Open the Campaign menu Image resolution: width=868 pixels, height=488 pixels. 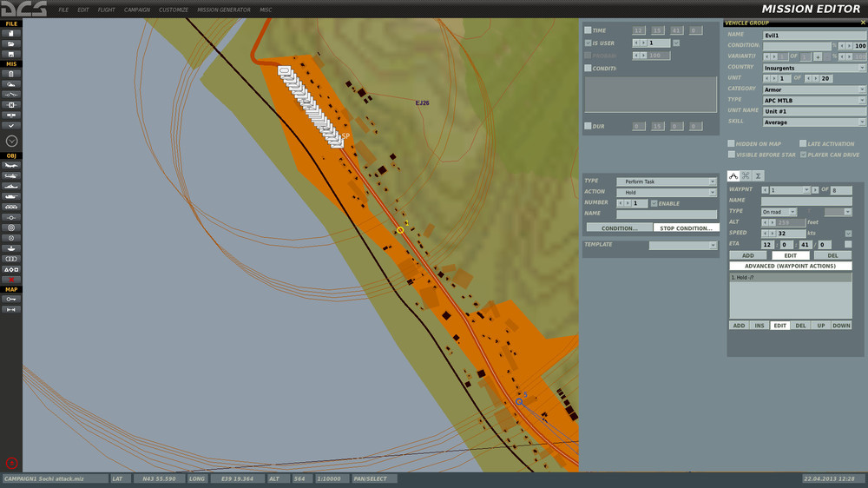point(137,10)
